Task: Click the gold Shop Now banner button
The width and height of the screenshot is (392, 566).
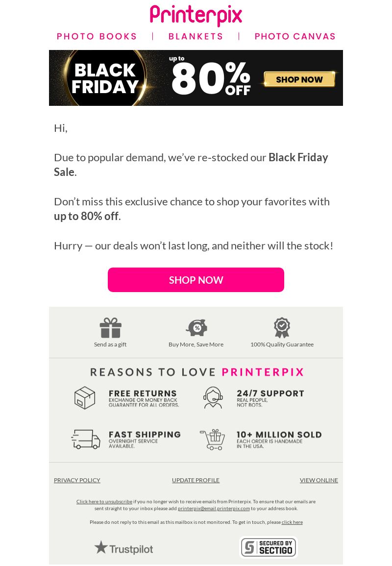Action: pyautogui.click(x=299, y=79)
